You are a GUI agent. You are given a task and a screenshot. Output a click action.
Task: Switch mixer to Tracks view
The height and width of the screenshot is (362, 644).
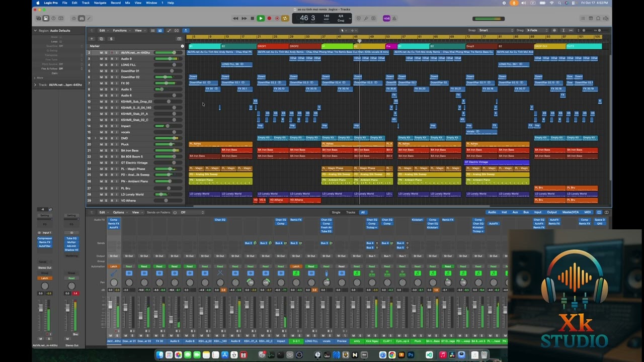coord(351,212)
